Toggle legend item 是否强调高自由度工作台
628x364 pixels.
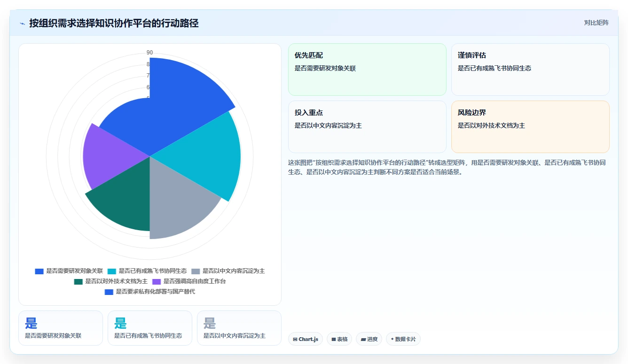189,281
